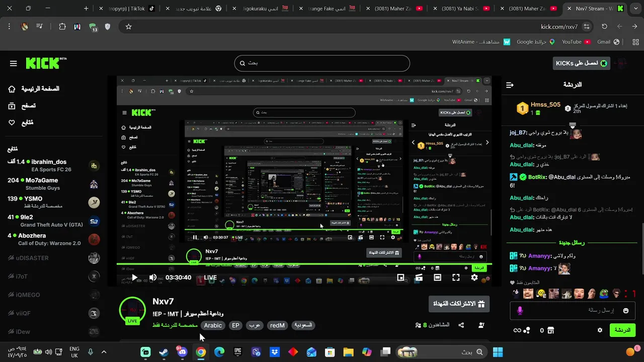The image size is (644, 362).
Task: Toggle theater mode on the player
Action: point(437,278)
